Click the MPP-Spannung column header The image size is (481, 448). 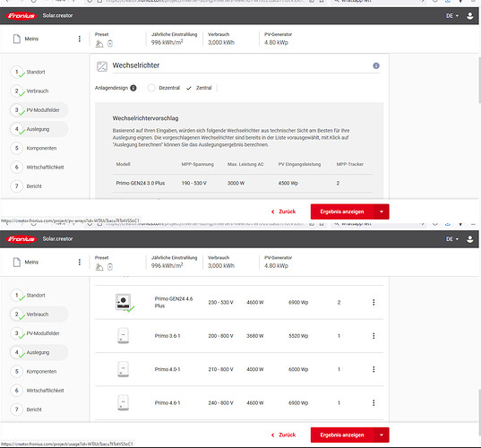[198, 165]
